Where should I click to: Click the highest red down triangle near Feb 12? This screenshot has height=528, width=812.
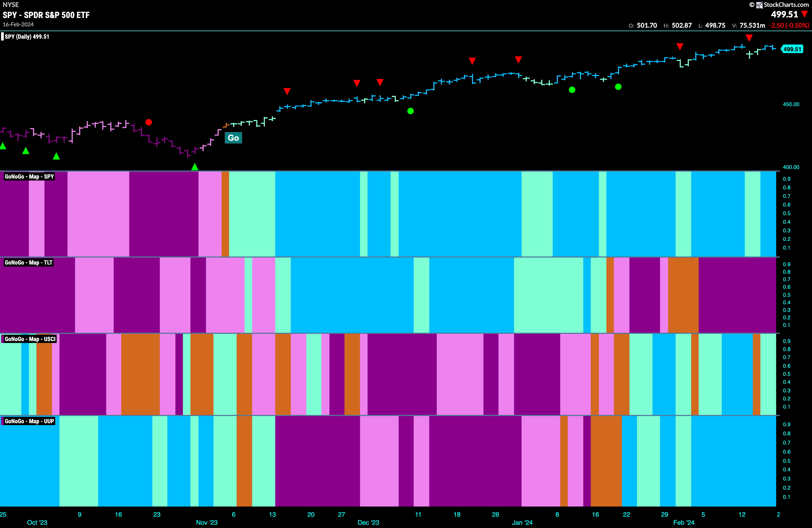749,38
